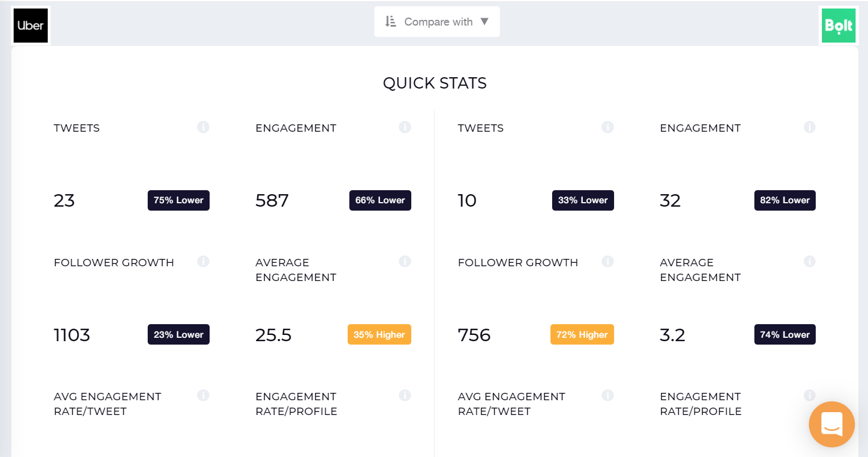The height and width of the screenshot is (457, 868).
Task: Click the info icon beside Uber's ENGAGEMENT stat
Action: [405, 127]
